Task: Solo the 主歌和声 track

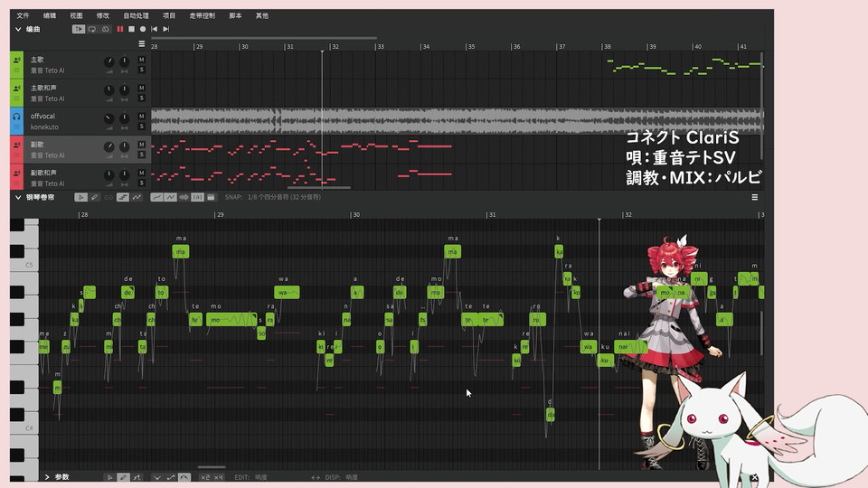Action: click(x=142, y=98)
